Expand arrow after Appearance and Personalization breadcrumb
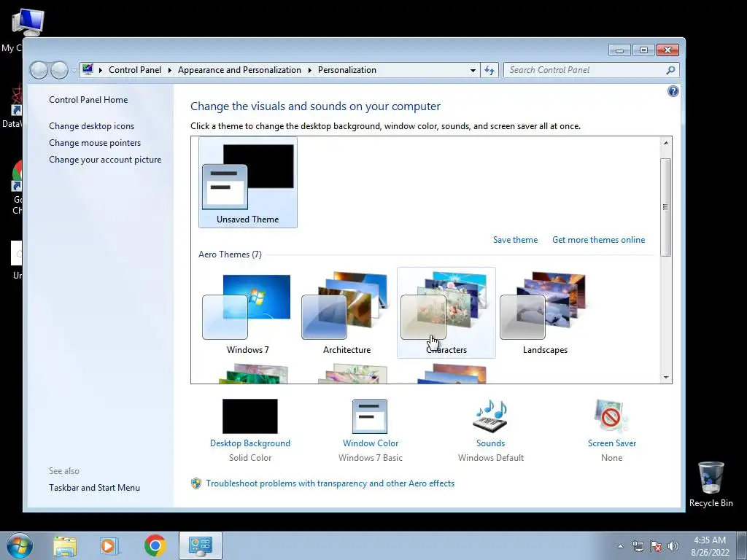The height and width of the screenshot is (560, 747). pyautogui.click(x=309, y=70)
